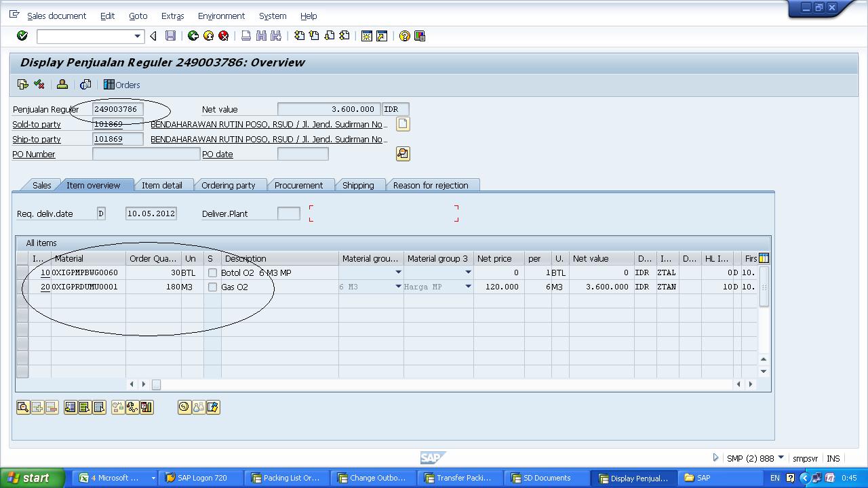Expand Material group 3 dropdown in Botol O2 row
Viewport: 868px width, 488px height.
pos(468,272)
